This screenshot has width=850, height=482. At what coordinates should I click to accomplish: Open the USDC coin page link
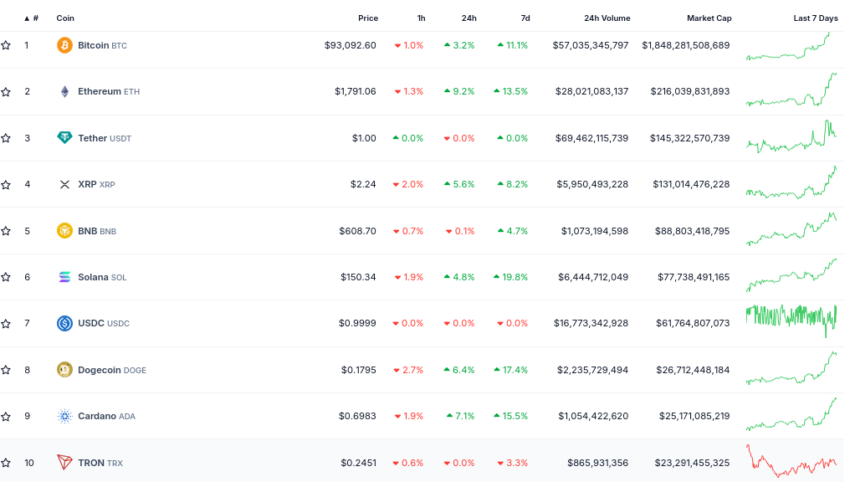click(x=104, y=323)
